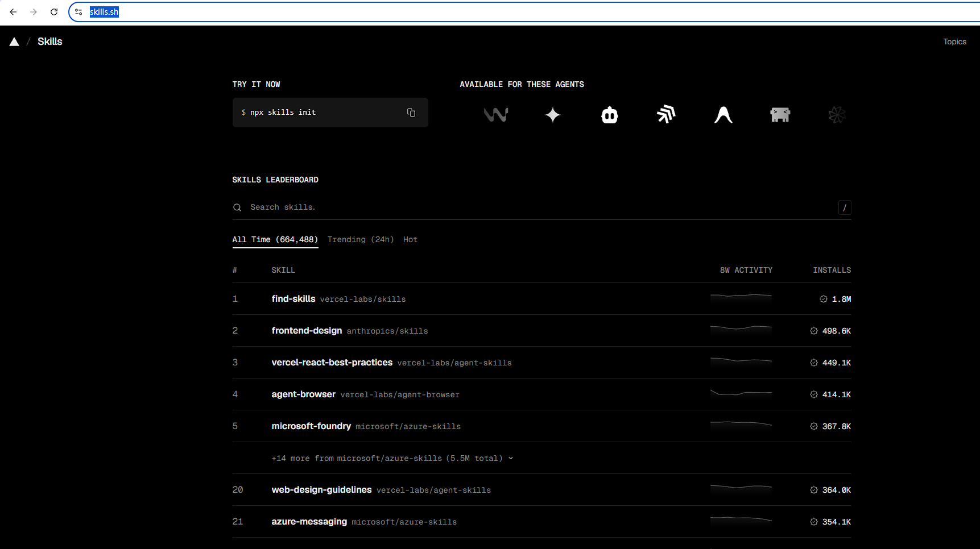Click the INSTALLS column header

pos(832,270)
